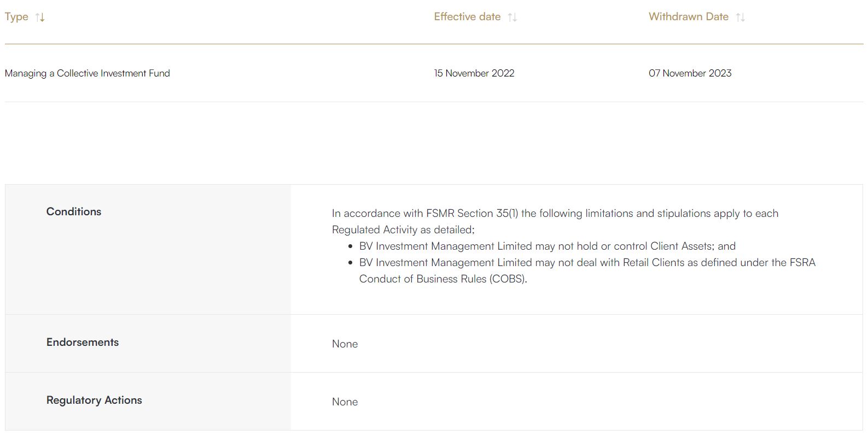Select 'Managing a Collective Investment Fund' cell
Screen dimensions: 868x436
[x=88, y=73]
